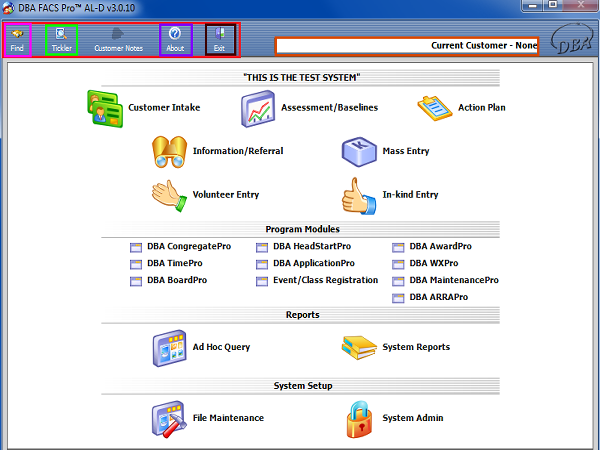
Task: Select the Assessment/Baselines label
Action: pos(329,108)
